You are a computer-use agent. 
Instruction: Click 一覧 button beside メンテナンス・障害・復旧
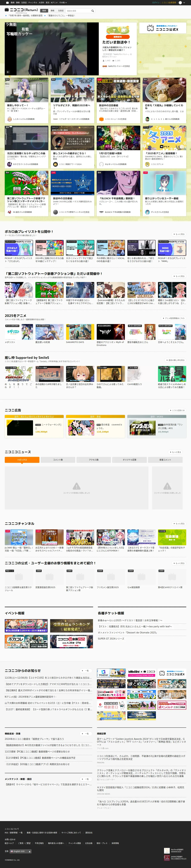(86, 779)
